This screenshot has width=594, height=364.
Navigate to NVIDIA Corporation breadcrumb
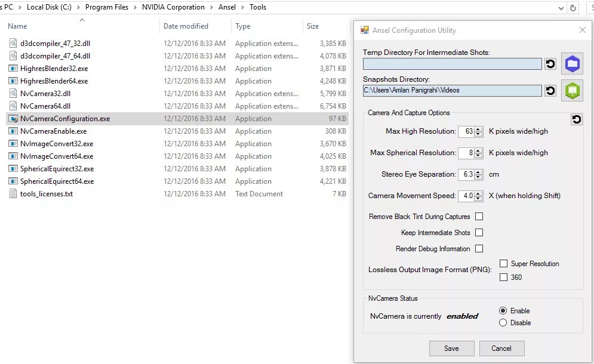173,7
